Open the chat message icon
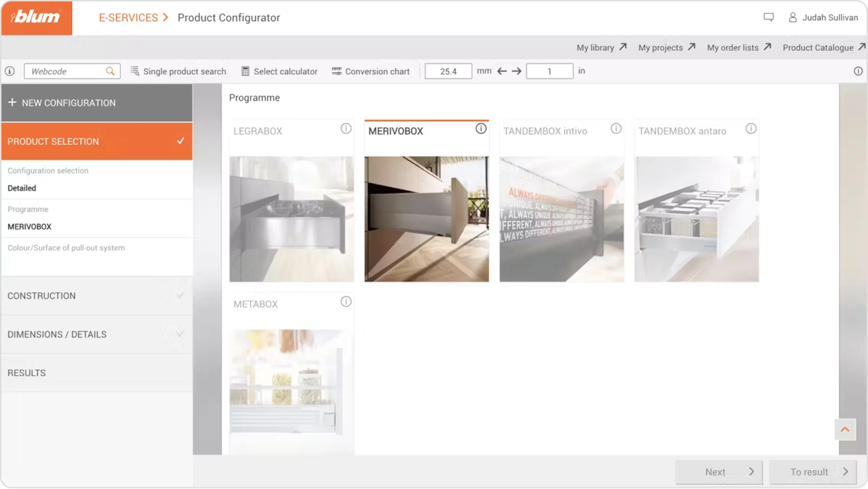Screen dimensions: 868x489 pyautogui.click(x=768, y=17)
